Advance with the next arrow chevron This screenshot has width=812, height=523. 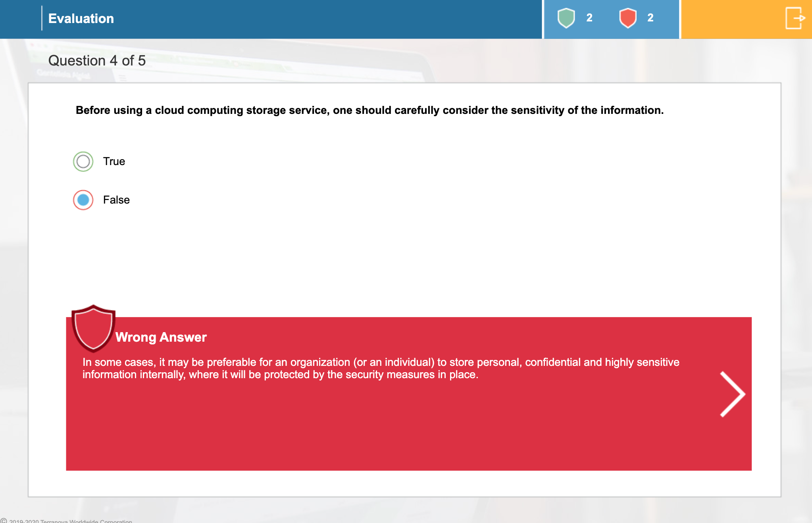coord(732,394)
